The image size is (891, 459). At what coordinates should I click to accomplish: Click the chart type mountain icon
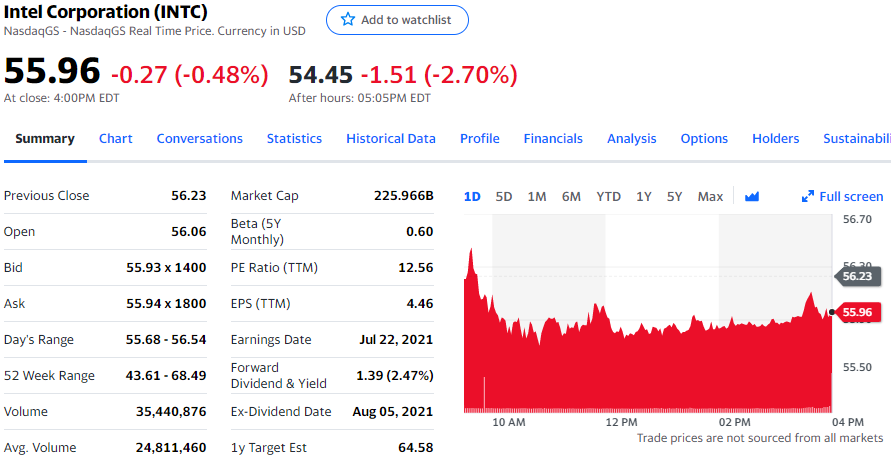click(x=752, y=197)
